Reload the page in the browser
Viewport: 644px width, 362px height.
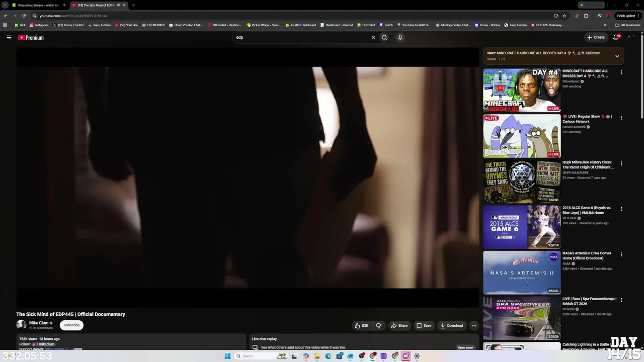[24, 16]
